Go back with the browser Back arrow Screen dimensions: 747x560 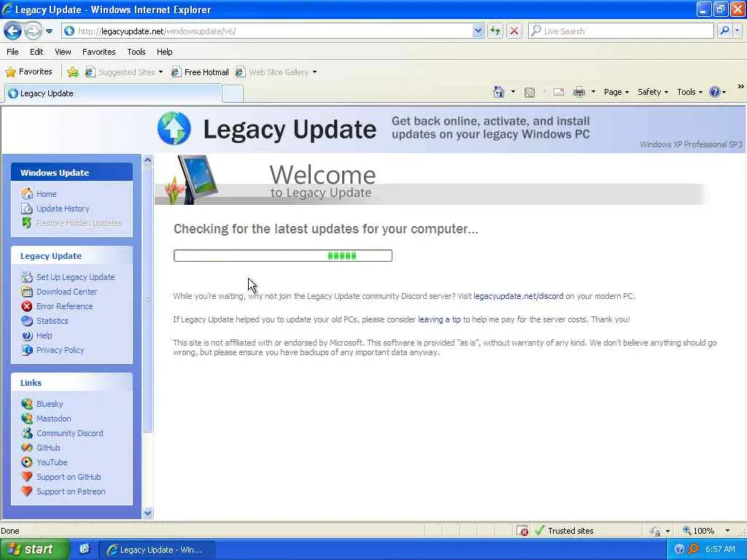[x=12, y=31]
